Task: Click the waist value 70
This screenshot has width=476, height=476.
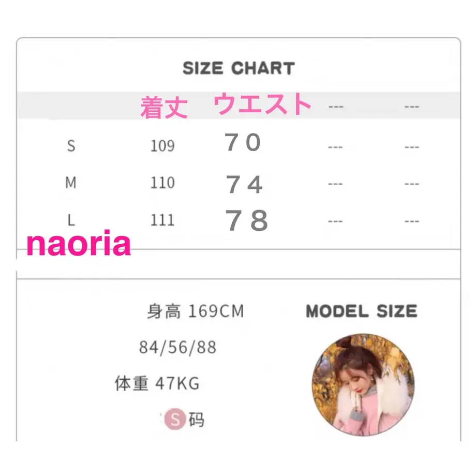Action: click(x=243, y=142)
